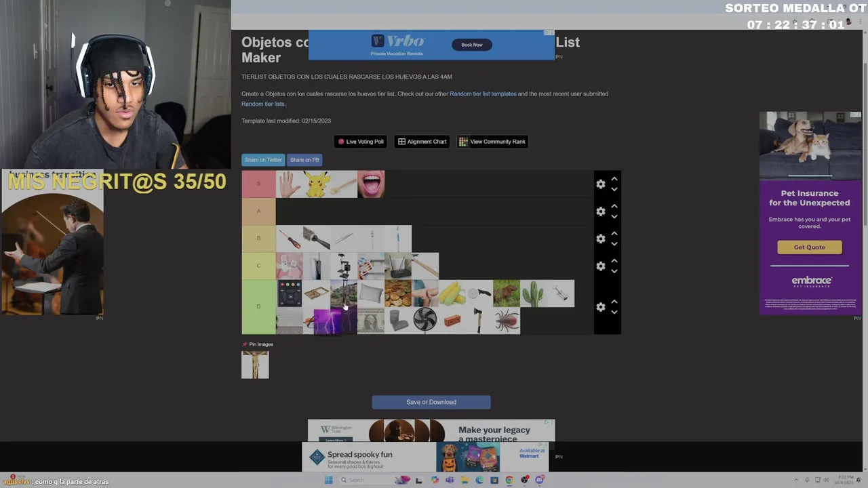Click the green D tier label
The image size is (868, 488).
258,307
